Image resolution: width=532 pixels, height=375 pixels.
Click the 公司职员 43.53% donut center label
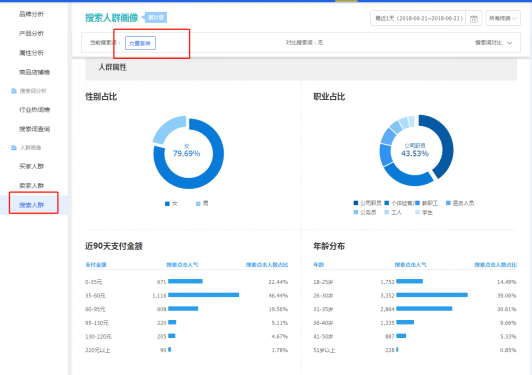tap(415, 150)
